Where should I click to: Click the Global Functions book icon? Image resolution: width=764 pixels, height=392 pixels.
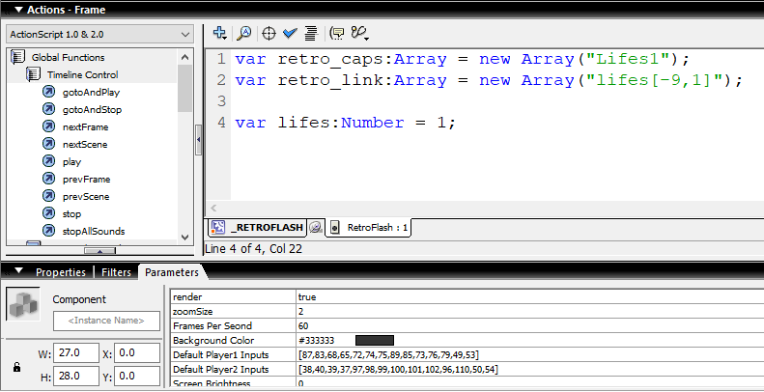click(x=18, y=57)
